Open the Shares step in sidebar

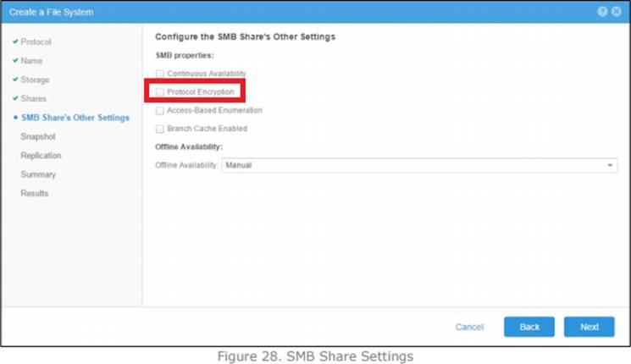pos(34,98)
